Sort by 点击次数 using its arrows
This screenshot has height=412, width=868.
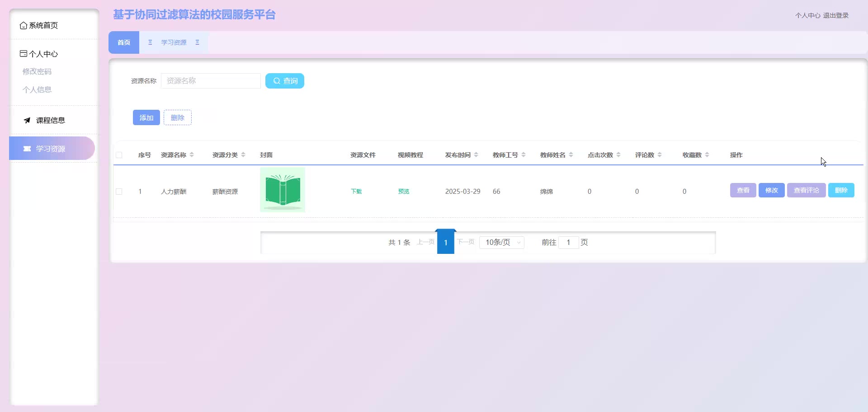coord(618,155)
